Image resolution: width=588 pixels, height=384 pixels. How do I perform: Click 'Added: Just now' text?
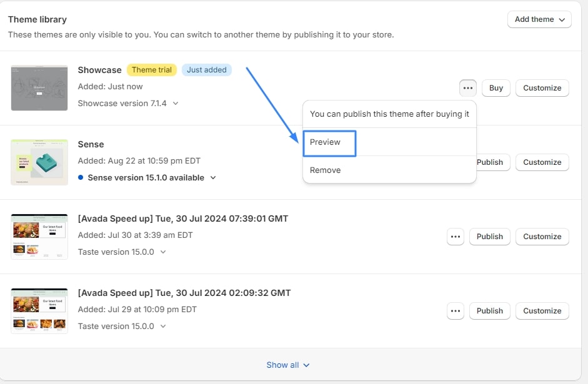tap(110, 87)
